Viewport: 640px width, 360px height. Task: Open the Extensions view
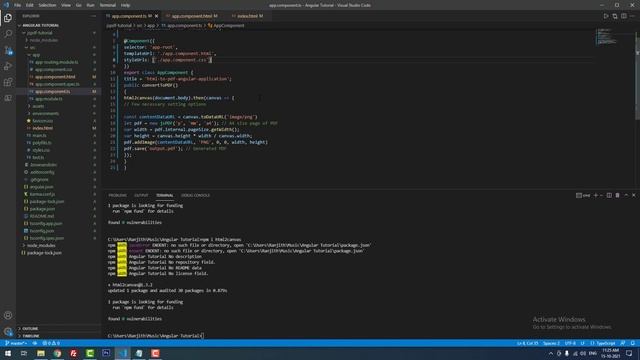point(8,82)
